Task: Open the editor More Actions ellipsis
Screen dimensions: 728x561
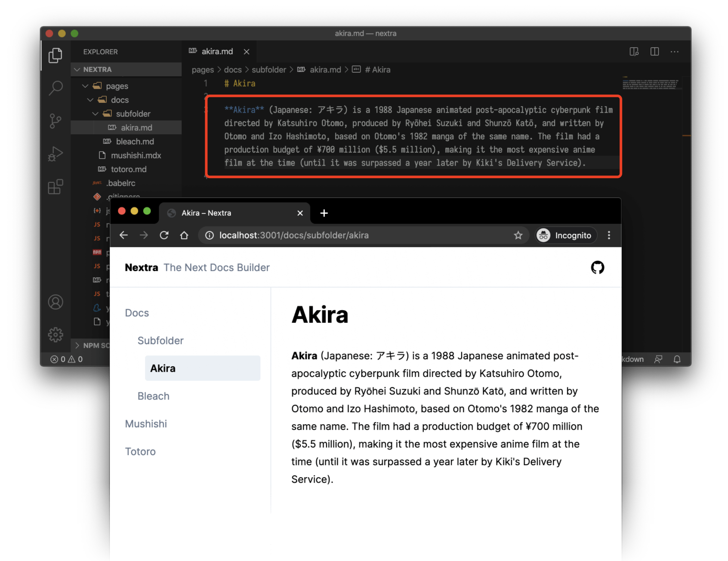Action: (x=674, y=52)
